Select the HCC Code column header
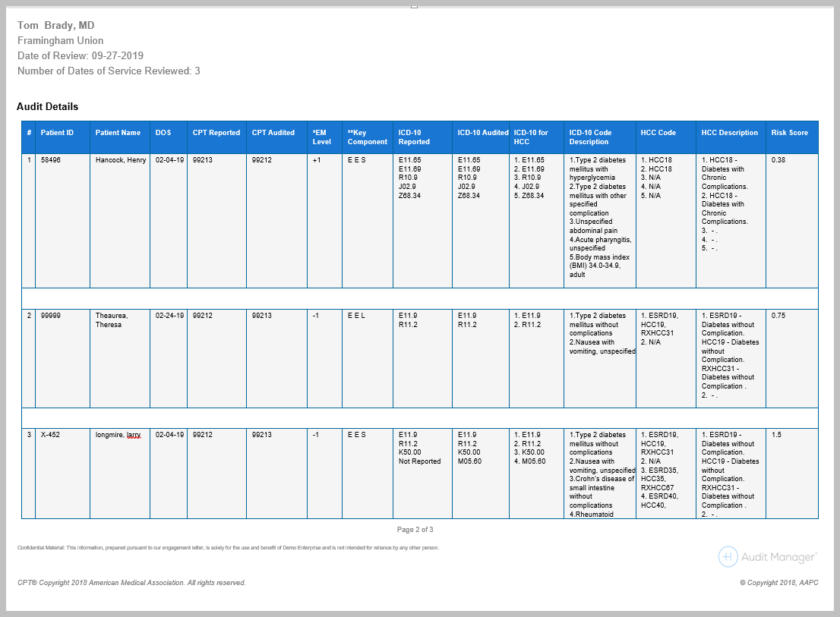This screenshot has height=617, width=840. coord(658,133)
